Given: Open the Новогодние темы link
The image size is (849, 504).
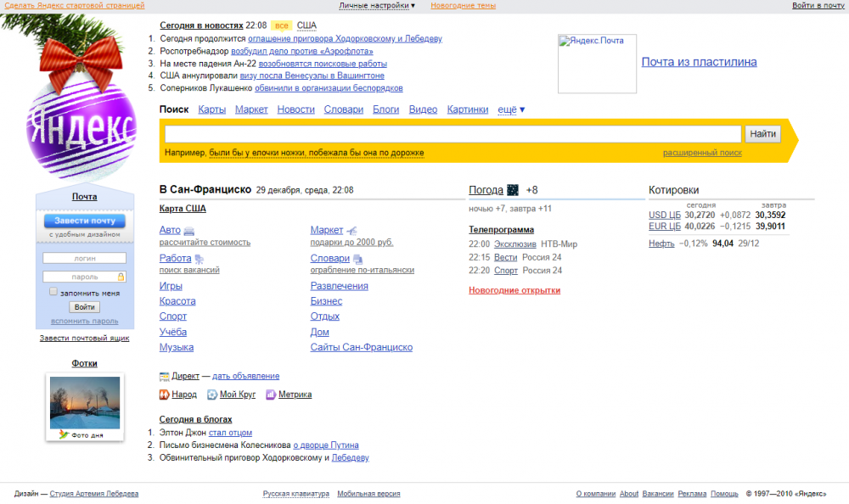Looking at the screenshot, I should [x=463, y=5].
